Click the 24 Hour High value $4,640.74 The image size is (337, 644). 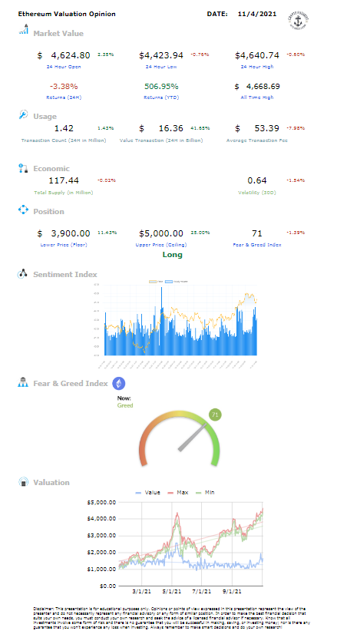[x=257, y=55]
